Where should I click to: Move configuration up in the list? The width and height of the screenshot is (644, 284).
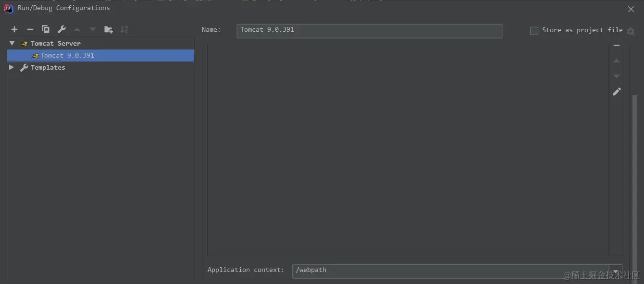(77, 29)
